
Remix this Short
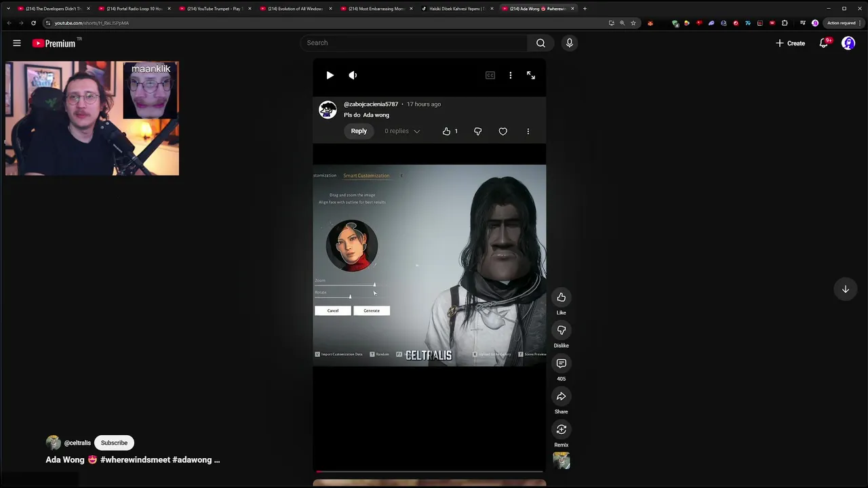click(x=561, y=429)
